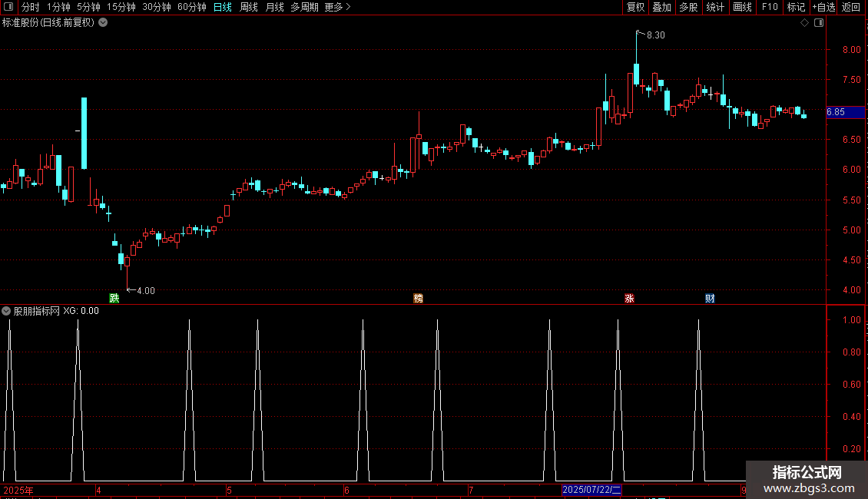Click the 标记 mark button
Viewport: 868px width, 499px height.
[x=796, y=7]
